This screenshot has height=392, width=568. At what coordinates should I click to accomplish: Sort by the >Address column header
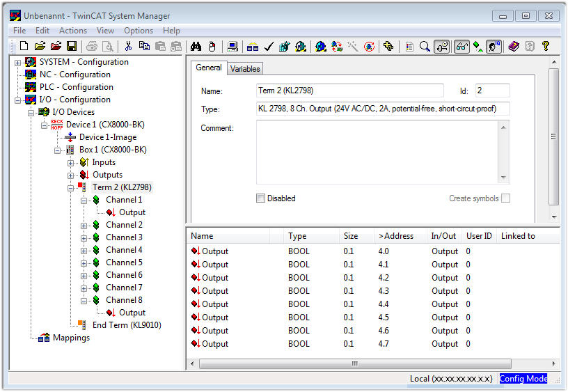click(x=401, y=236)
